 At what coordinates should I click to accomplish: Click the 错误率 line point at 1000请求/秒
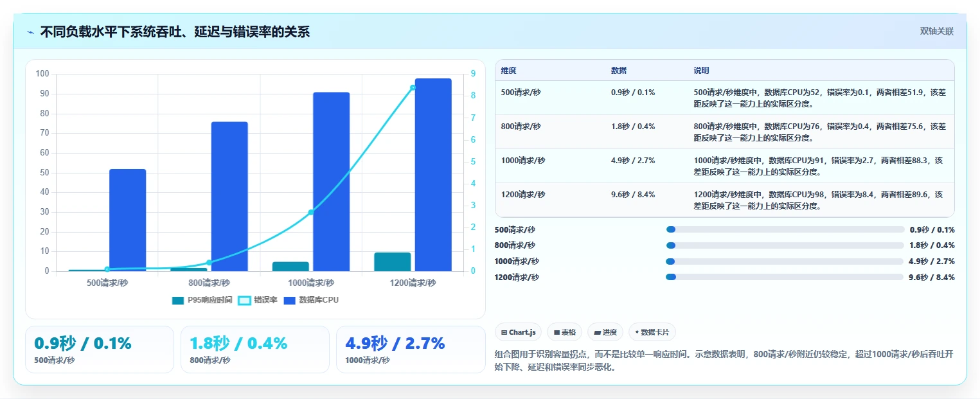pos(311,212)
